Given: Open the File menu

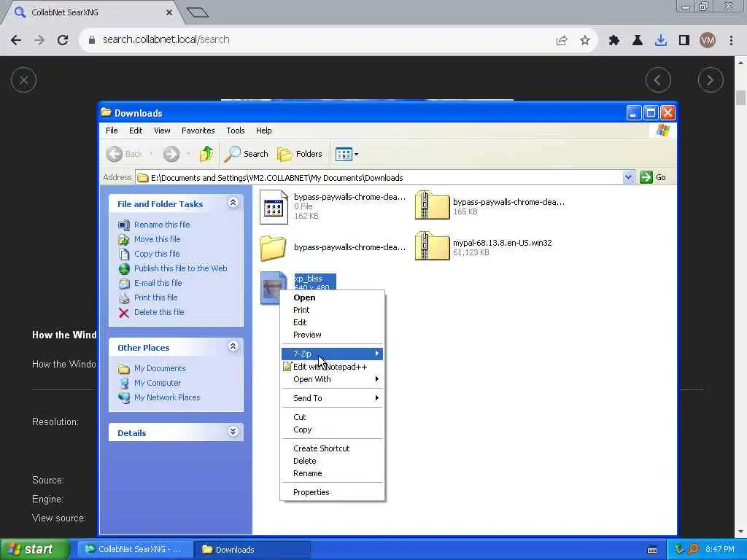Looking at the screenshot, I should pyautogui.click(x=112, y=131).
